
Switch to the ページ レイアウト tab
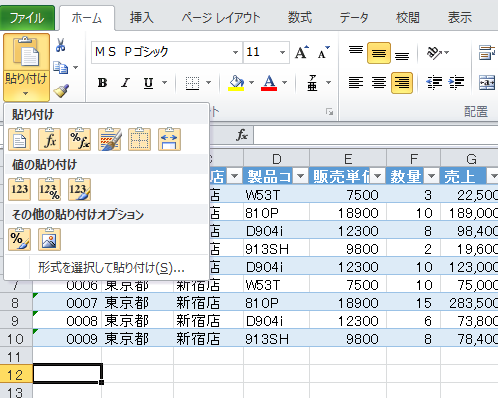point(221,18)
